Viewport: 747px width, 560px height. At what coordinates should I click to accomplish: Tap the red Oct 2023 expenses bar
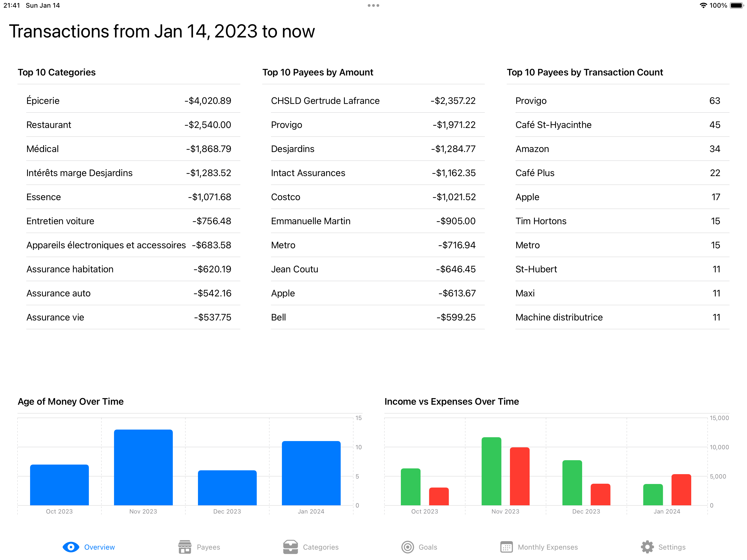tap(439, 497)
